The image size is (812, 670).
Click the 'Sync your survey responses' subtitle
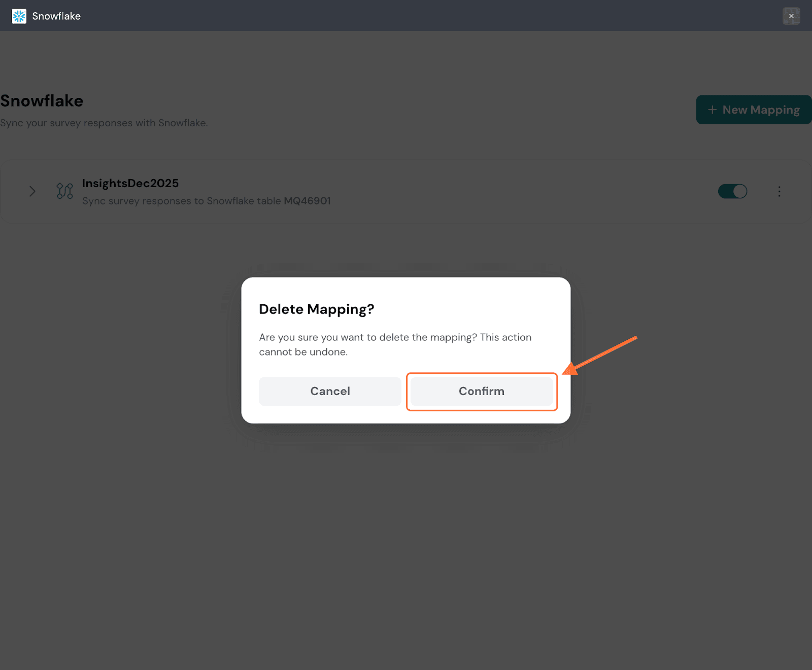[104, 123]
